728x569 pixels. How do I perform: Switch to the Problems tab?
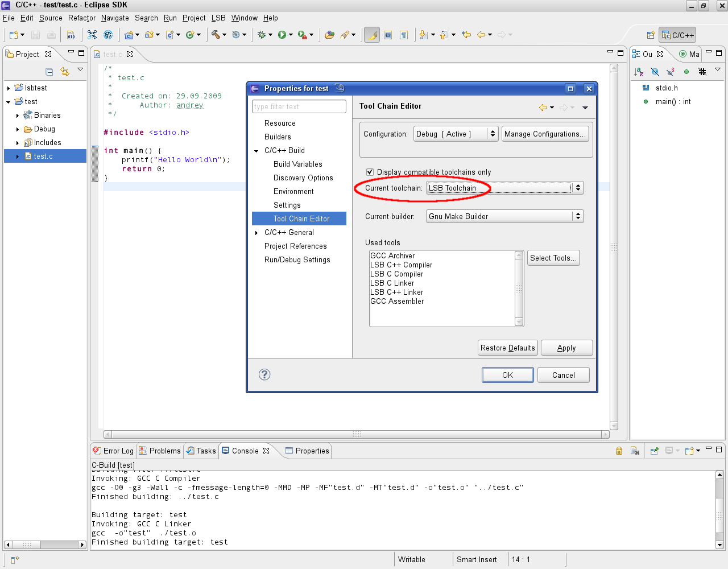click(x=159, y=451)
